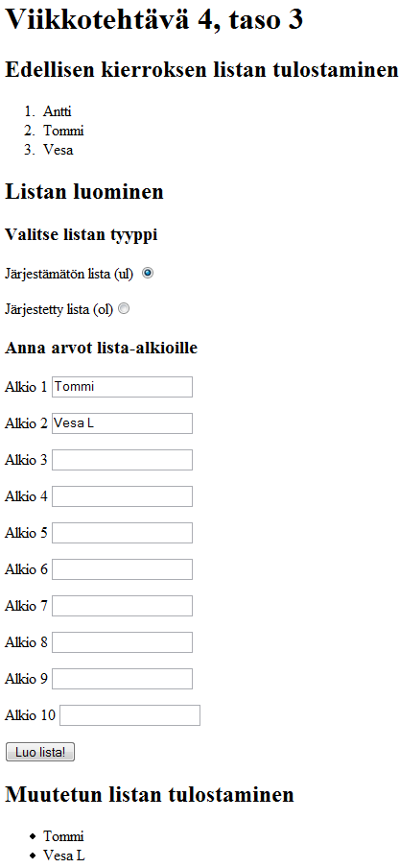Focus the empty Alkio 3 text field
Image resolution: width=399 pixels, height=868 pixels.
click(x=122, y=460)
